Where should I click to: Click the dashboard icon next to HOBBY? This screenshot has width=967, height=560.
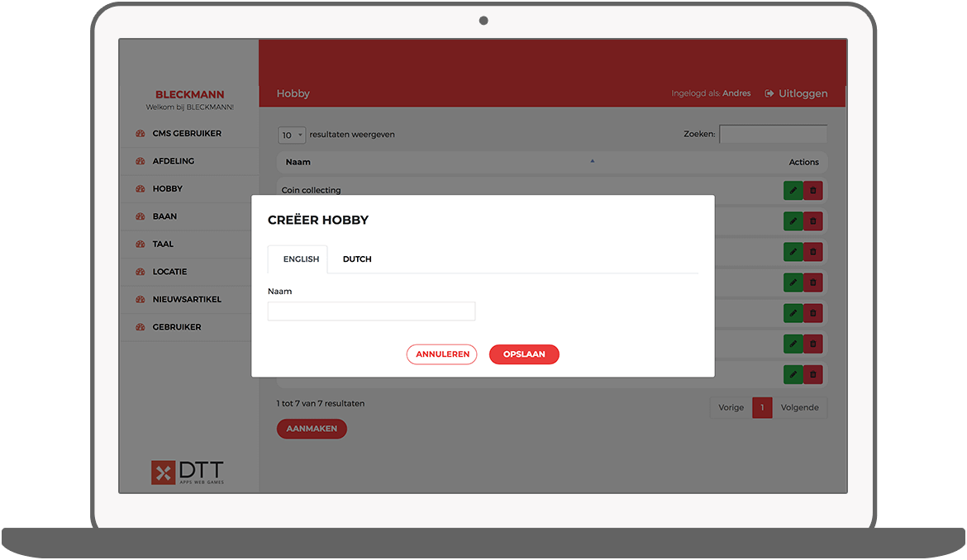click(140, 188)
